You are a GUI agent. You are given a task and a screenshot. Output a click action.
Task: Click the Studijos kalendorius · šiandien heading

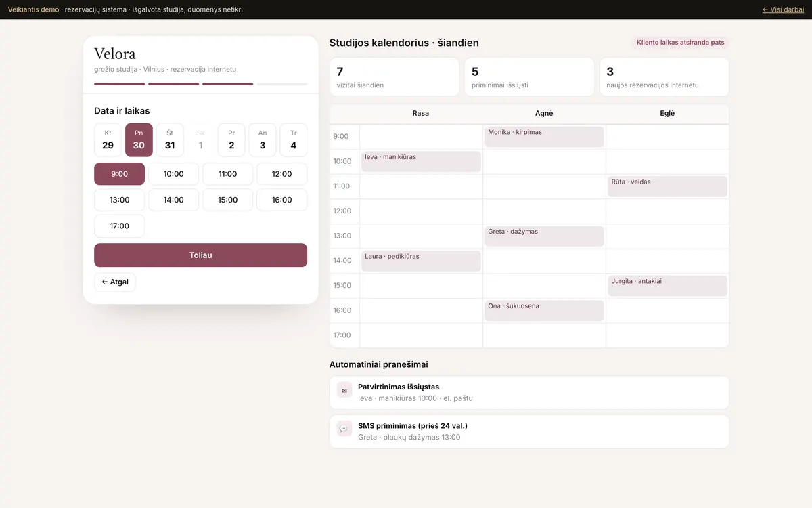pos(404,43)
